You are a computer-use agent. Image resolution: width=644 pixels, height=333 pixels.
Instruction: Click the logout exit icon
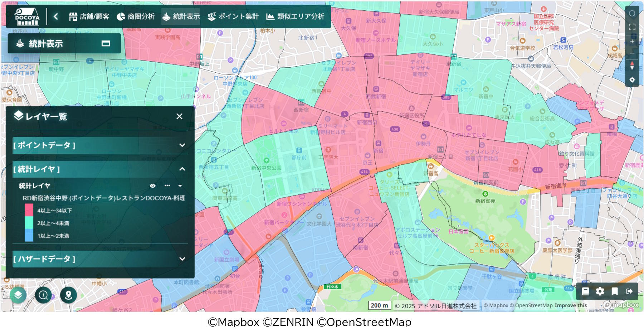tap(629, 291)
